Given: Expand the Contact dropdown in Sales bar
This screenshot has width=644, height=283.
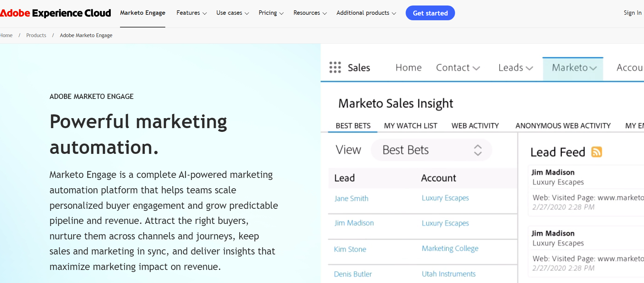Looking at the screenshot, I should pyautogui.click(x=458, y=68).
